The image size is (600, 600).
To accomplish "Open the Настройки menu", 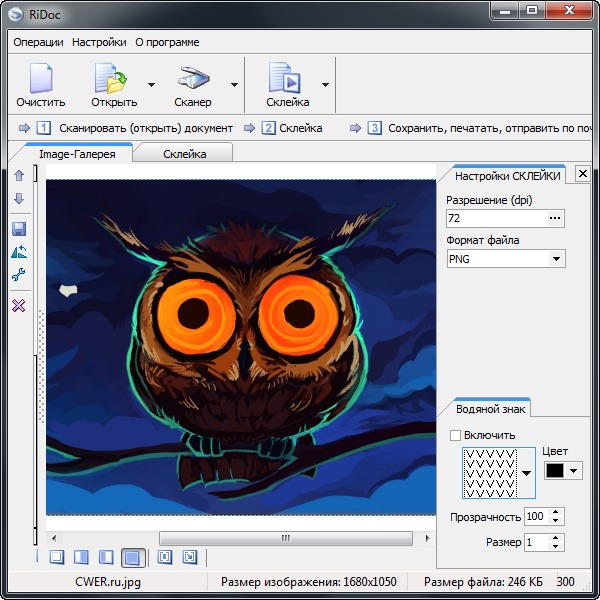I will pyautogui.click(x=99, y=42).
